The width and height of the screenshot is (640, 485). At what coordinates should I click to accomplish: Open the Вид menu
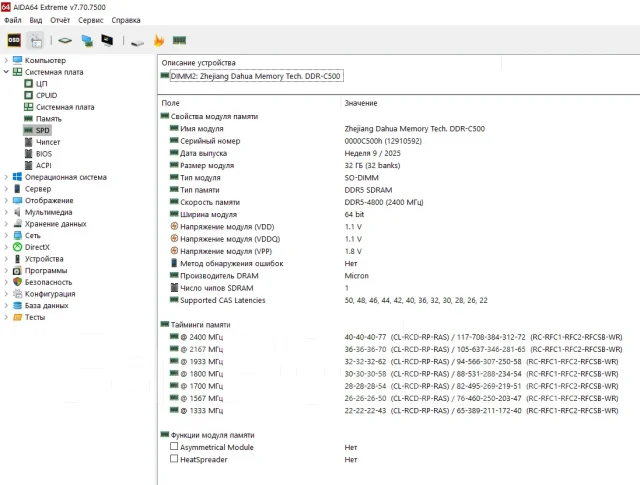click(x=36, y=20)
